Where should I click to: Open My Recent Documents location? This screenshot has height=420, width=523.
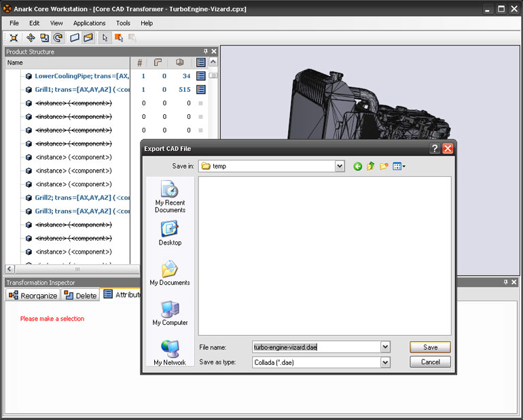pyautogui.click(x=170, y=196)
